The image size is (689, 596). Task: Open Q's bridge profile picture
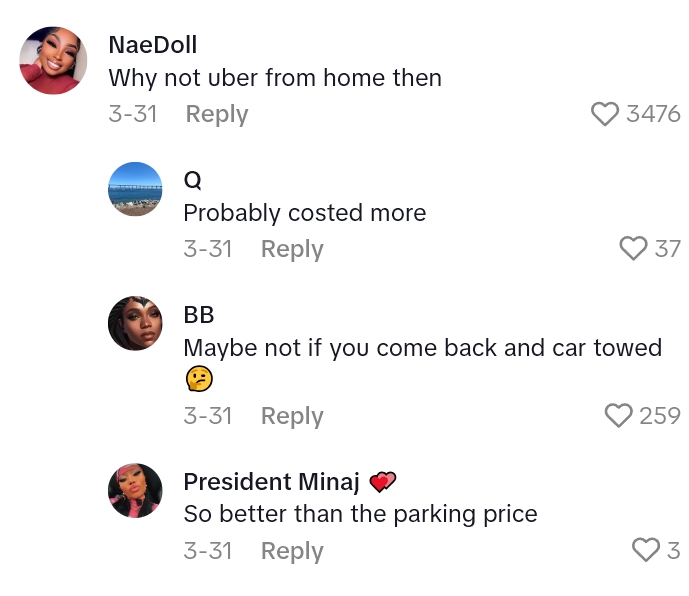[x=135, y=189]
